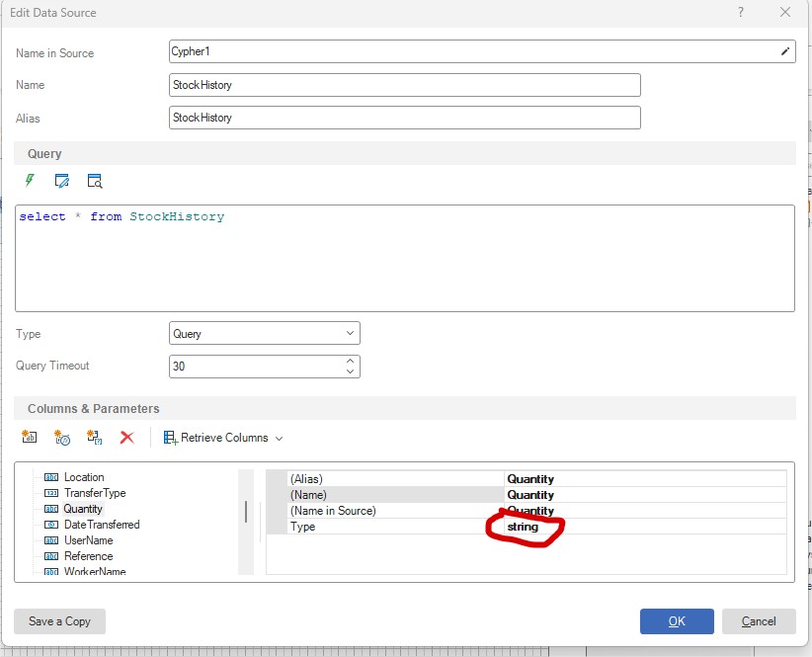This screenshot has height=657, width=812.
Task: Select the UserName column
Action: click(88, 540)
